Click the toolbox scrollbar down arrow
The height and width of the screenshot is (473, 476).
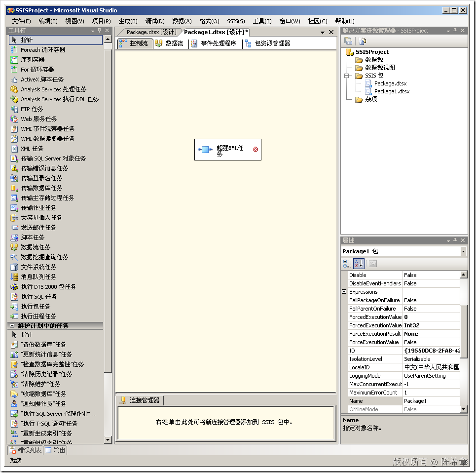pyautogui.click(x=108, y=439)
